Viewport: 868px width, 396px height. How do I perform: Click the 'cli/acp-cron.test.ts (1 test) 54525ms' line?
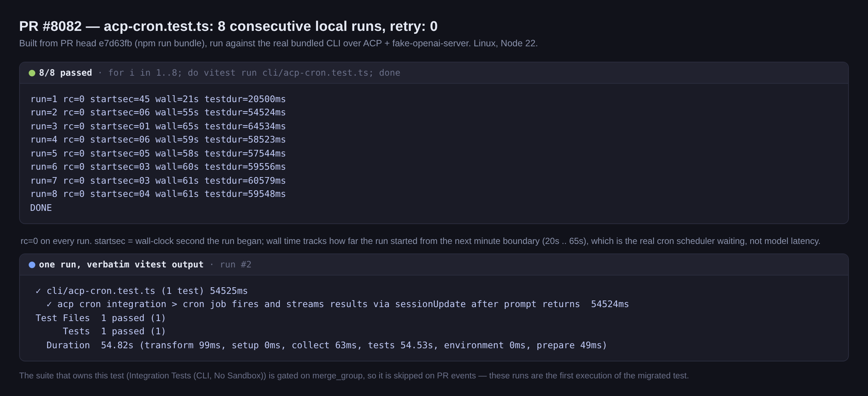[142, 291]
